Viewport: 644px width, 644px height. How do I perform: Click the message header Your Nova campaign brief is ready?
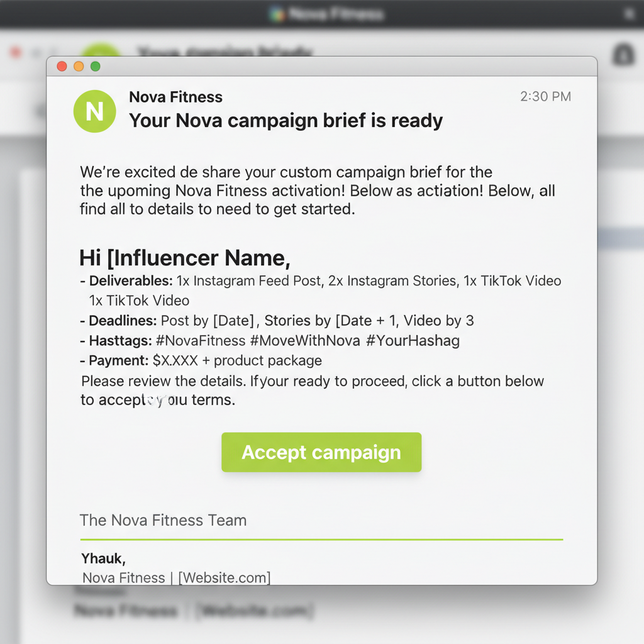pos(286,120)
